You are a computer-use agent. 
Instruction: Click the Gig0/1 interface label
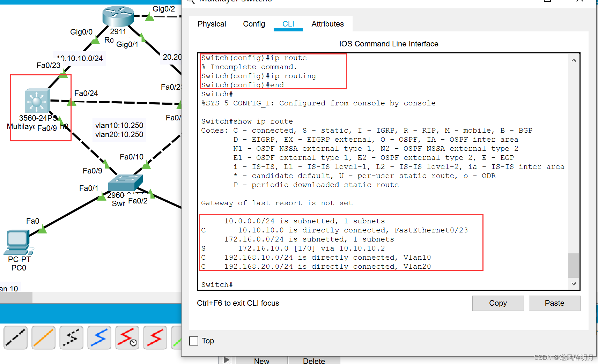pos(127,44)
